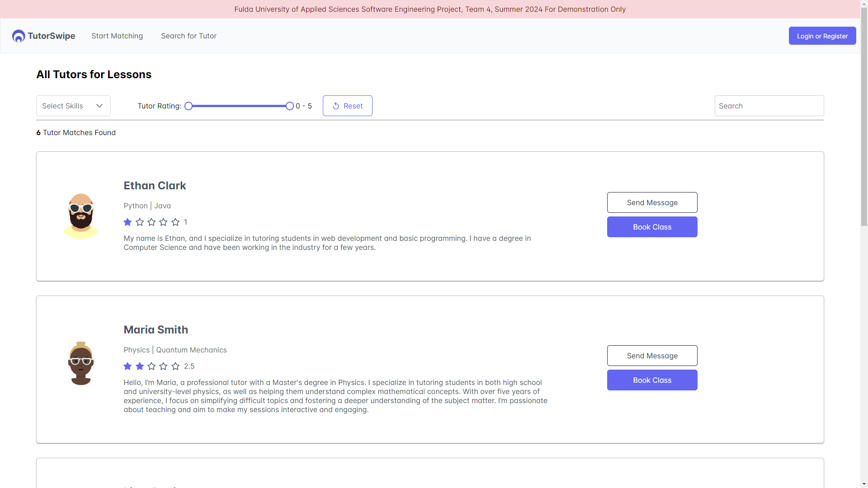Book a class with Maria Smith

tap(652, 380)
